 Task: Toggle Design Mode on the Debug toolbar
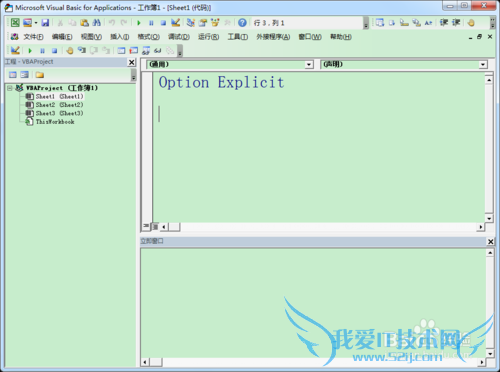click(x=15, y=50)
